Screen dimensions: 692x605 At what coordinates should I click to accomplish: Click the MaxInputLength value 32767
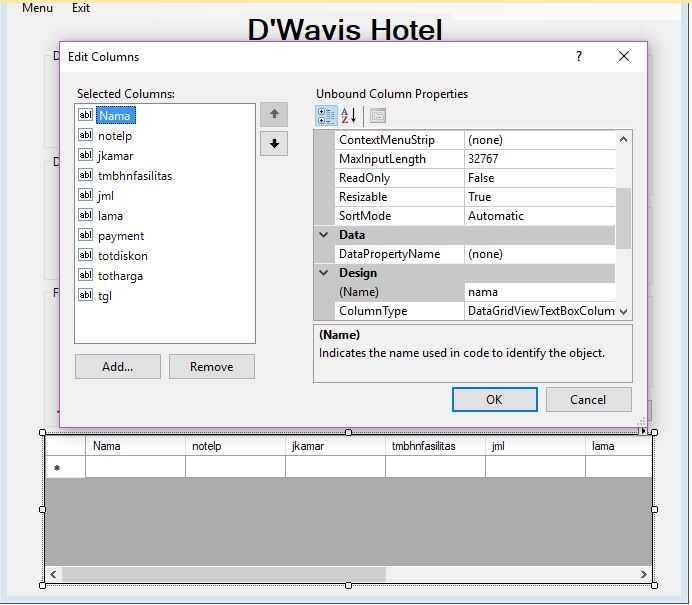(539, 159)
